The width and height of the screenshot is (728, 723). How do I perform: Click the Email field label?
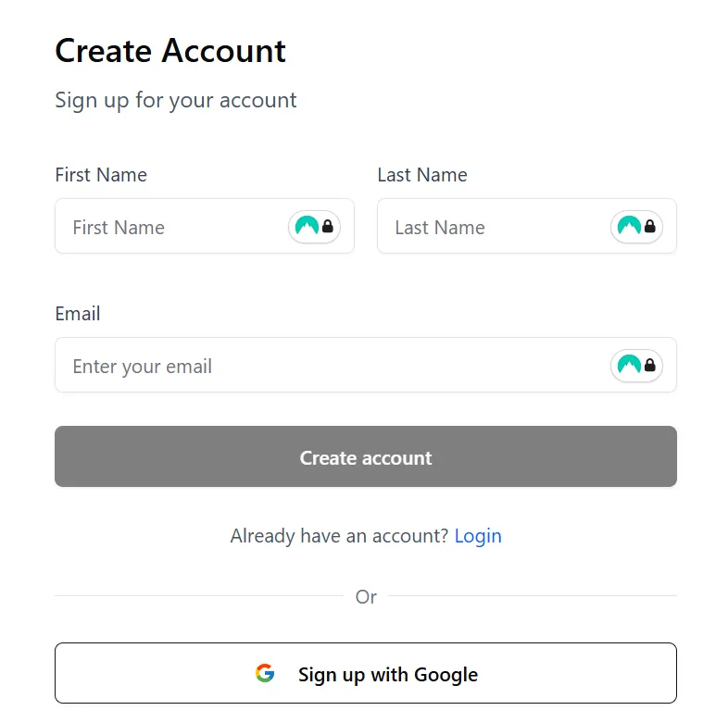tap(78, 314)
